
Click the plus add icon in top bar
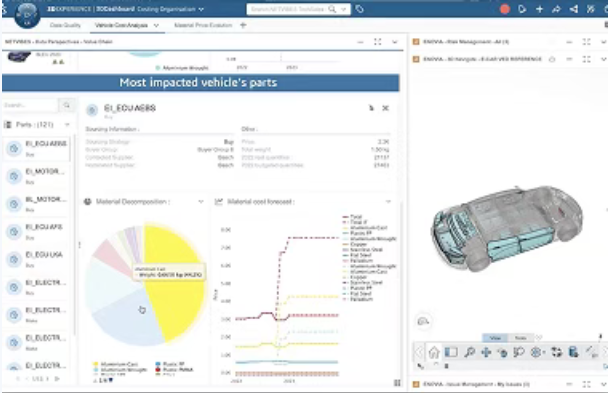pyautogui.click(x=539, y=9)
